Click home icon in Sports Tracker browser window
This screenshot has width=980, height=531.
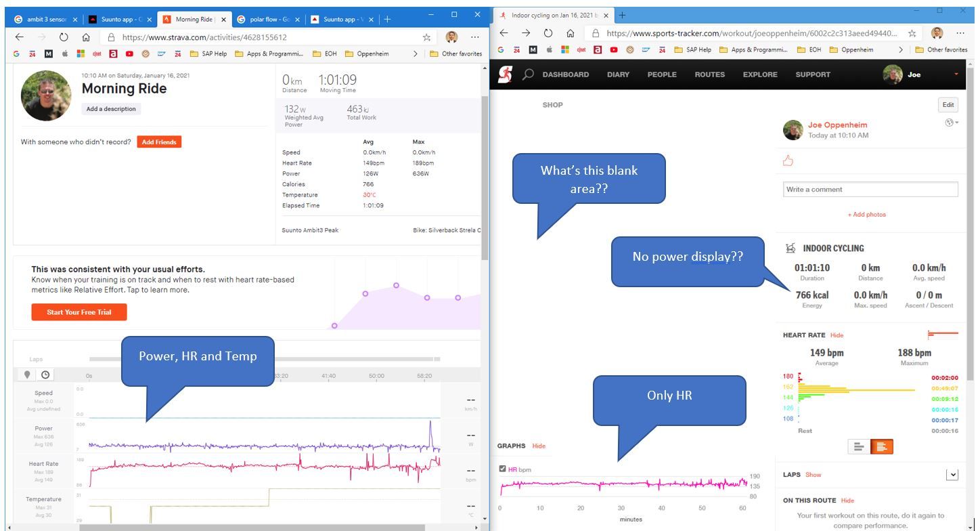point(571,33)
